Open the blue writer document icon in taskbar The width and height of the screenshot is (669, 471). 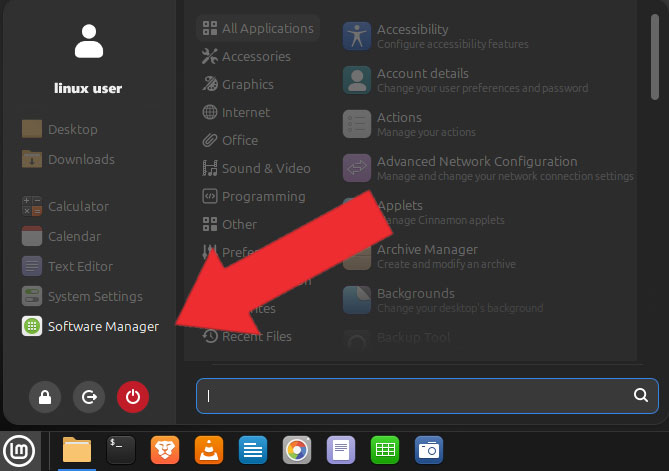click(253, 450)
